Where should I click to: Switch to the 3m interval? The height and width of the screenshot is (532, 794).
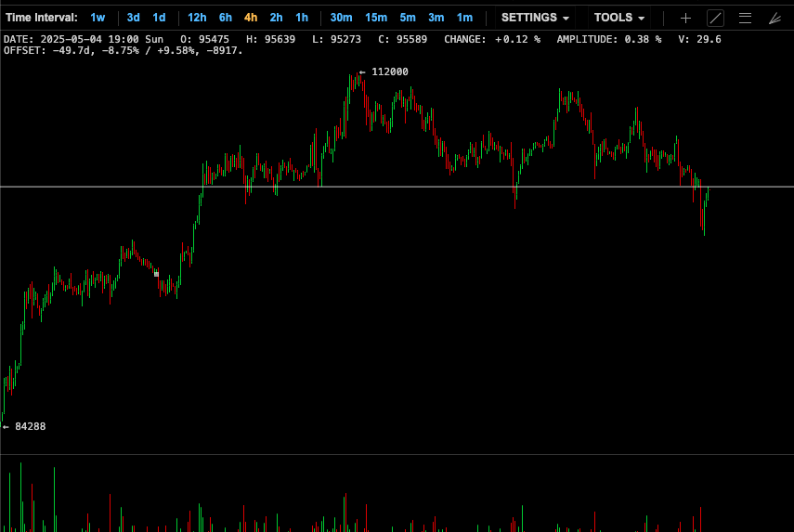point(436,18)
